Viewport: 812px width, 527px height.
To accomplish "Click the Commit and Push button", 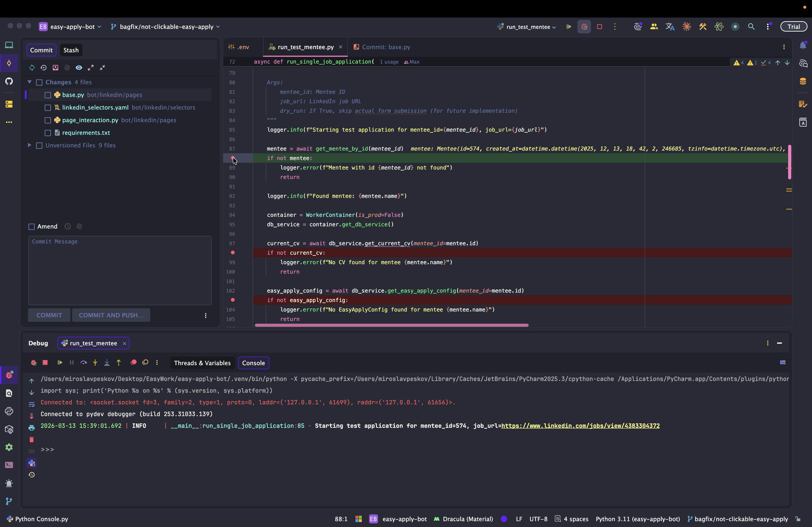I will [x=111, y=315].
